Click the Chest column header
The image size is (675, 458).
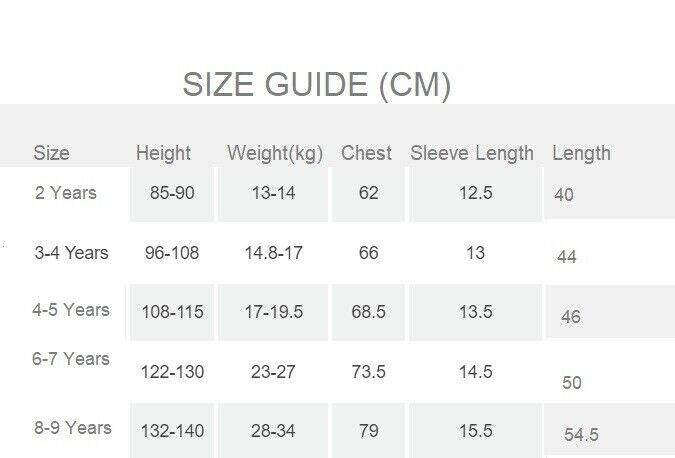367,153
